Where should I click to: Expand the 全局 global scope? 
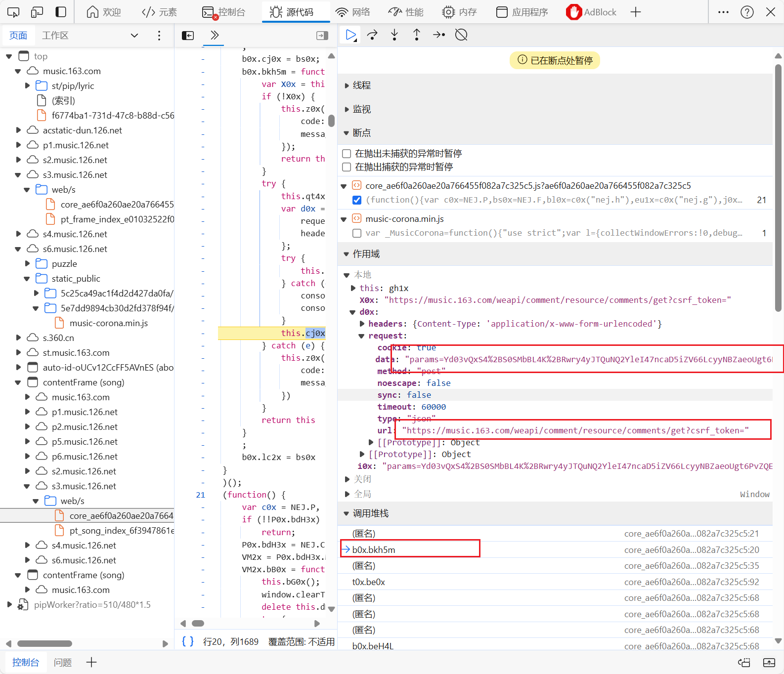click(347, 494)
